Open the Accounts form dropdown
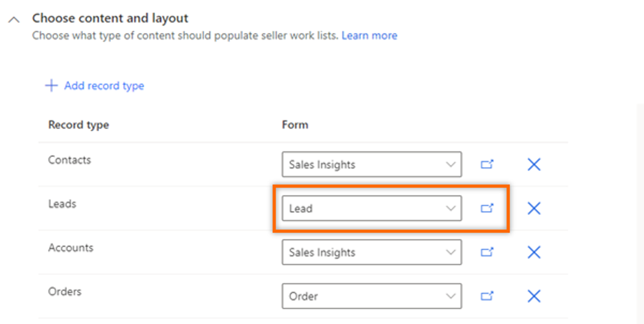 pos(371,253)
